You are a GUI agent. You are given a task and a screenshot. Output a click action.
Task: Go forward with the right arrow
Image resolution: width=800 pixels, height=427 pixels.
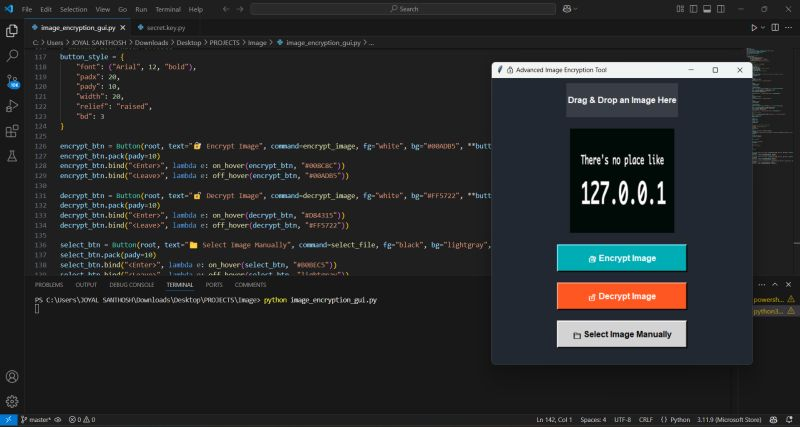[x=240, y=9]
